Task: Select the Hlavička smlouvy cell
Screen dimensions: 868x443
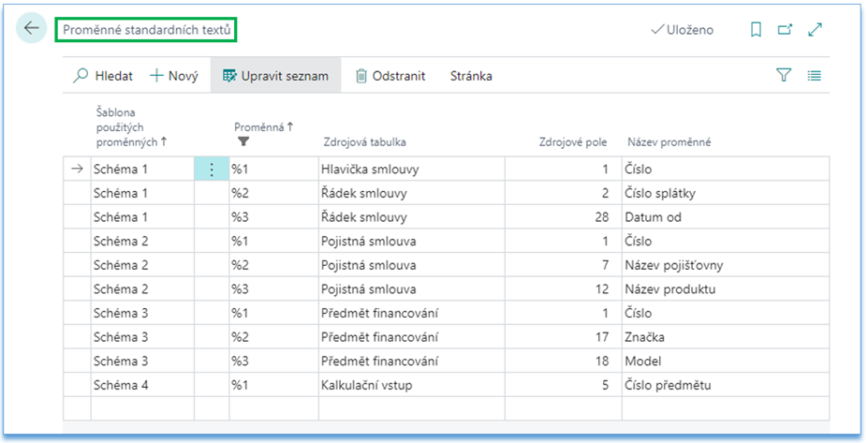Action: click(x=370, y=170)
